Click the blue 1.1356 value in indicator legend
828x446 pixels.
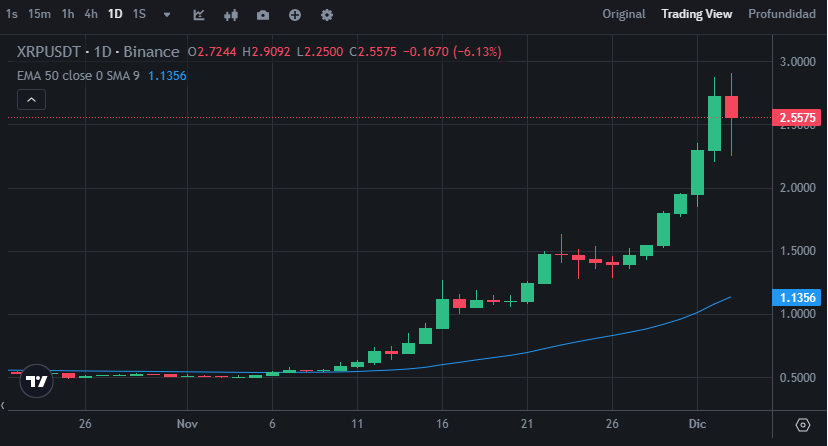pos(167,76)
